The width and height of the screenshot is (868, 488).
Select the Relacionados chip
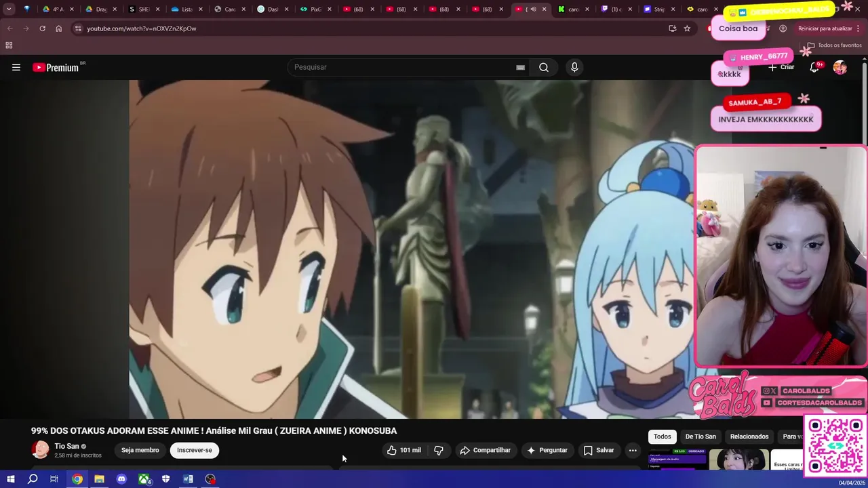pos(749,436)
